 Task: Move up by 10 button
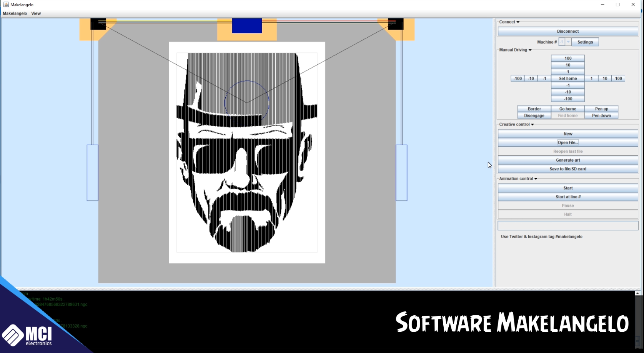[x=568, y=65]
